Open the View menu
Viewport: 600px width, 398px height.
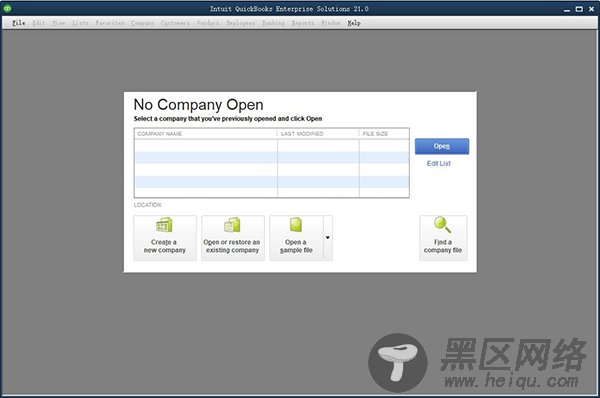point(59,23)
